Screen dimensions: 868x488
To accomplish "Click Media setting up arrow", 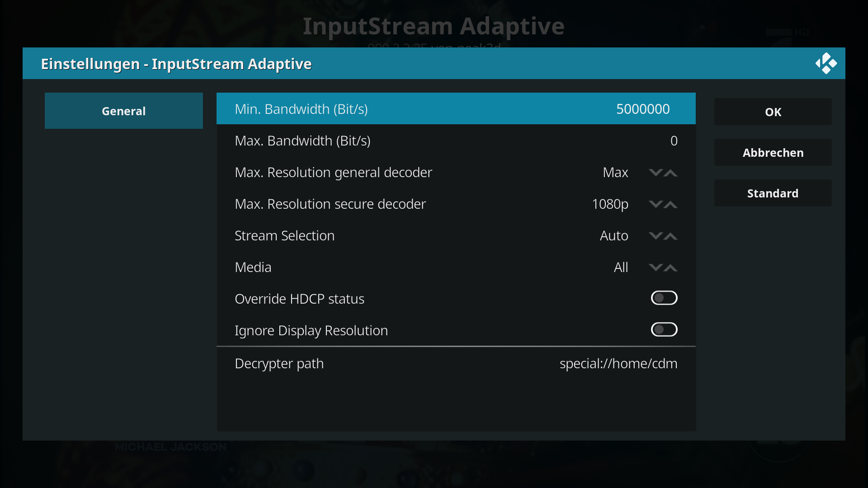I will coord(670,267).
